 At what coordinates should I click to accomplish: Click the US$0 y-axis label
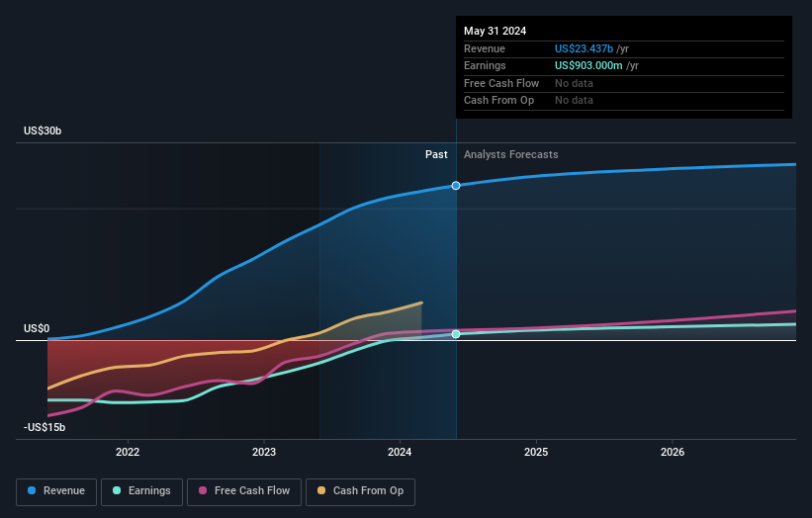37,328
